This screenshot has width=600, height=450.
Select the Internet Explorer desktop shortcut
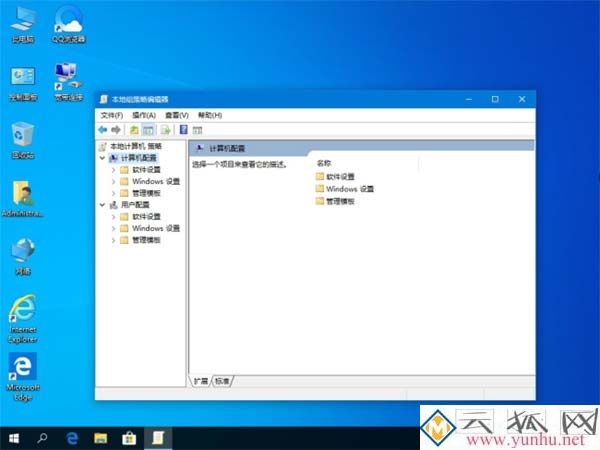pyautogui.click(x=23, y=319)
